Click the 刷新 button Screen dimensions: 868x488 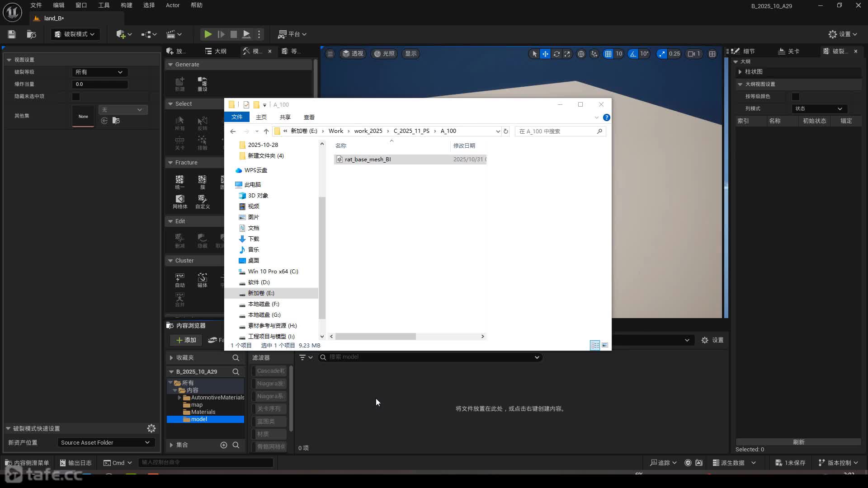point(798,442)
